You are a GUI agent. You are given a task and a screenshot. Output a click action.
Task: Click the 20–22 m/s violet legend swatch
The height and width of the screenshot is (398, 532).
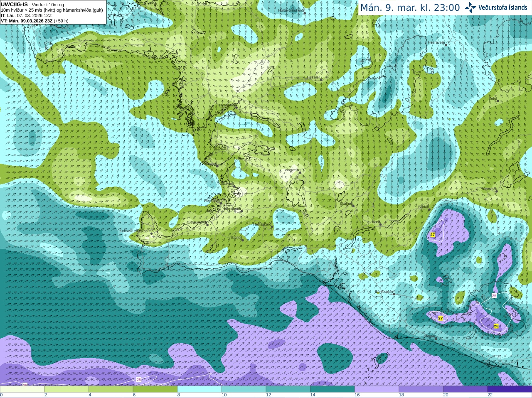tap(465, 389)
